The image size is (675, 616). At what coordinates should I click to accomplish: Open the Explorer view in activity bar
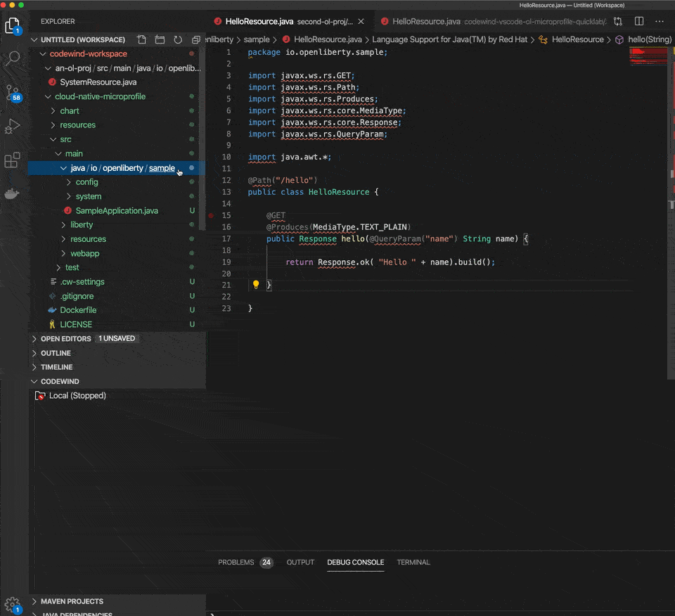click(13, 26)
